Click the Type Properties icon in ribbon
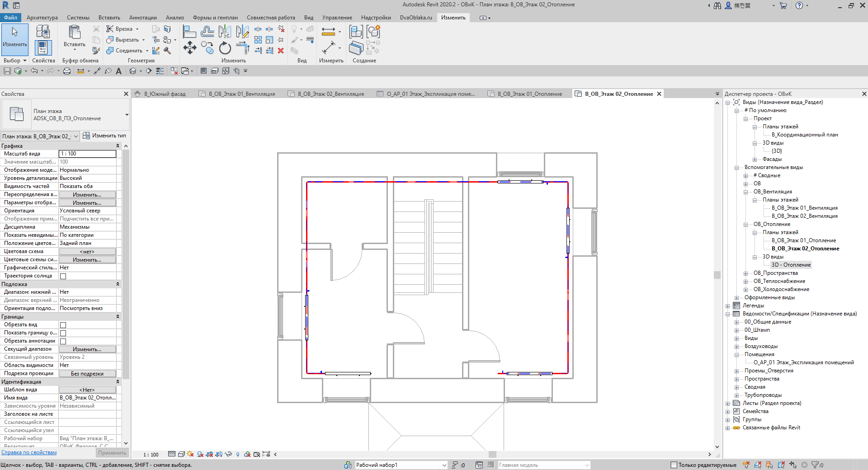 43,31
